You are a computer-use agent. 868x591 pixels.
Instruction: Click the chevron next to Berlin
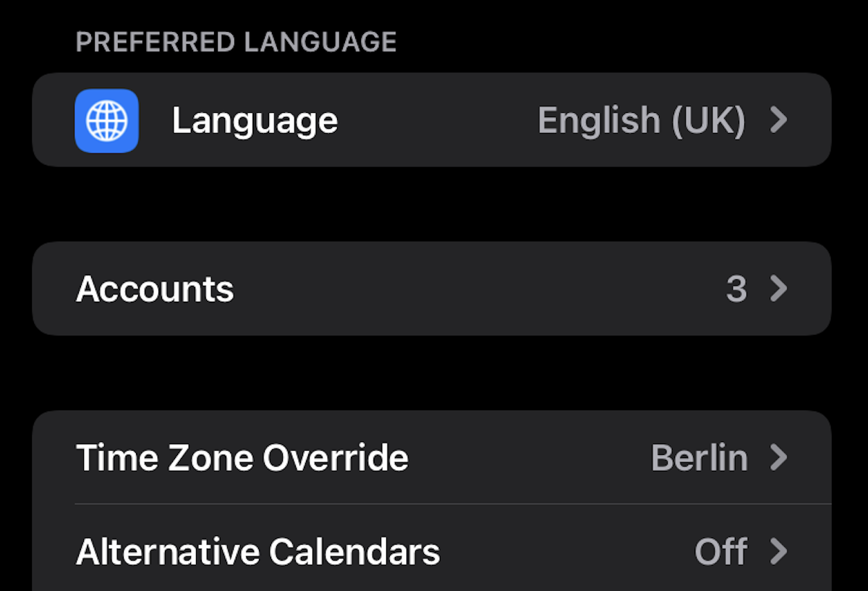(778, 458)
